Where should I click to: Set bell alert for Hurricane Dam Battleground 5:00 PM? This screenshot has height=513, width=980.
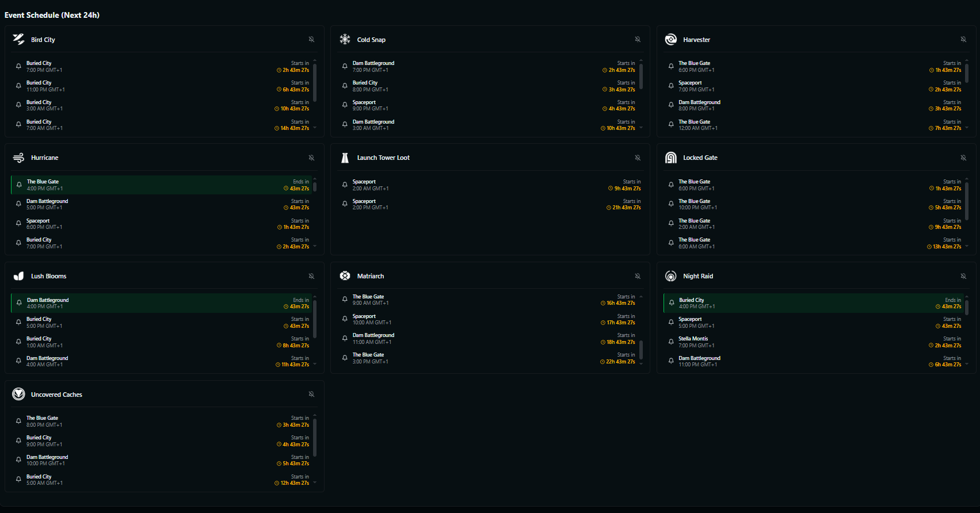coord(18,204)
